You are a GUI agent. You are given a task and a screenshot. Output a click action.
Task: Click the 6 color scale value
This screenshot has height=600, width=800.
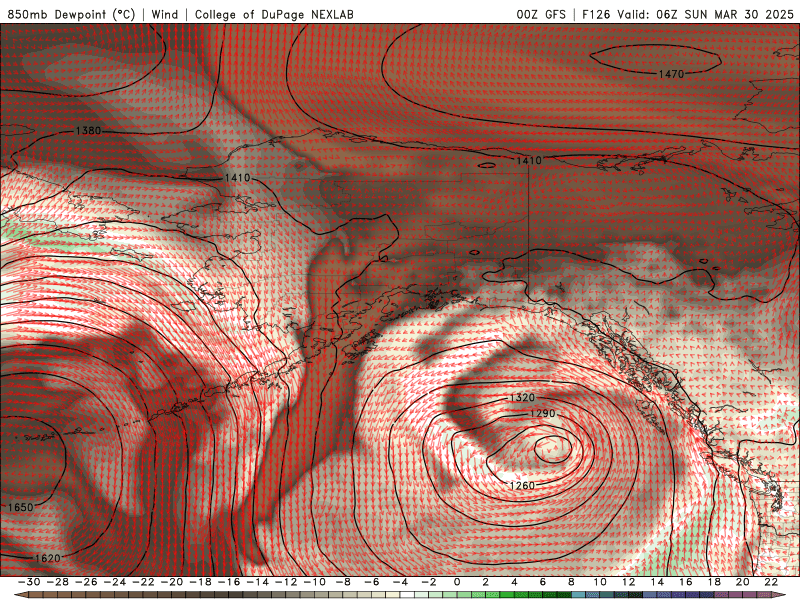tap(542, 582)
